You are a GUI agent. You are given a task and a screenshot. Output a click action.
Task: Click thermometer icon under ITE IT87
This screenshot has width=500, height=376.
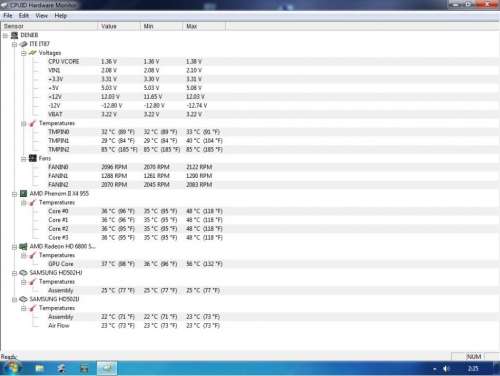(x=33, y=123)
